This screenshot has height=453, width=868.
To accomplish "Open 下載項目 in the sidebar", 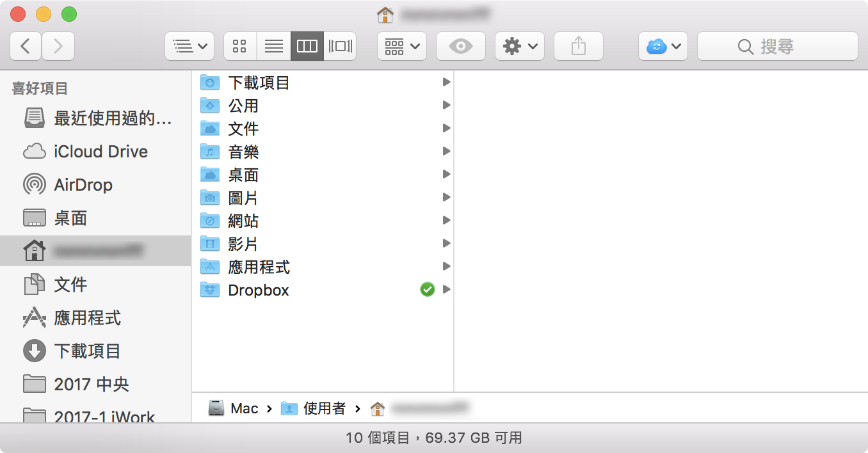I will coord(87,351).
